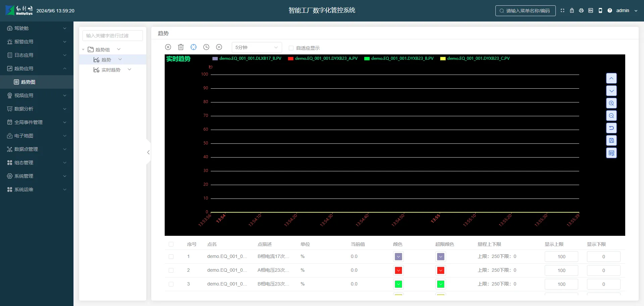Open the red 颜色 swatch in row 2
644x306 pixels.
pyautogui.click(x=398, y=270)
